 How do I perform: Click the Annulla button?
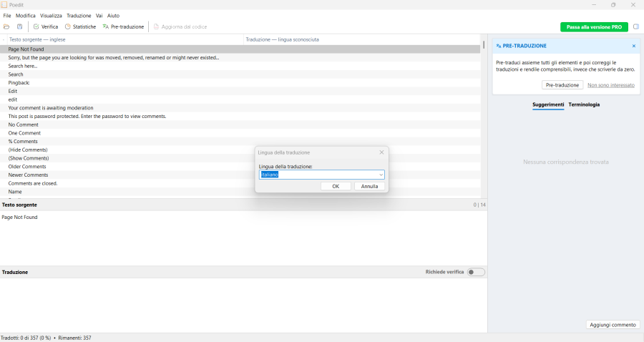369,186
